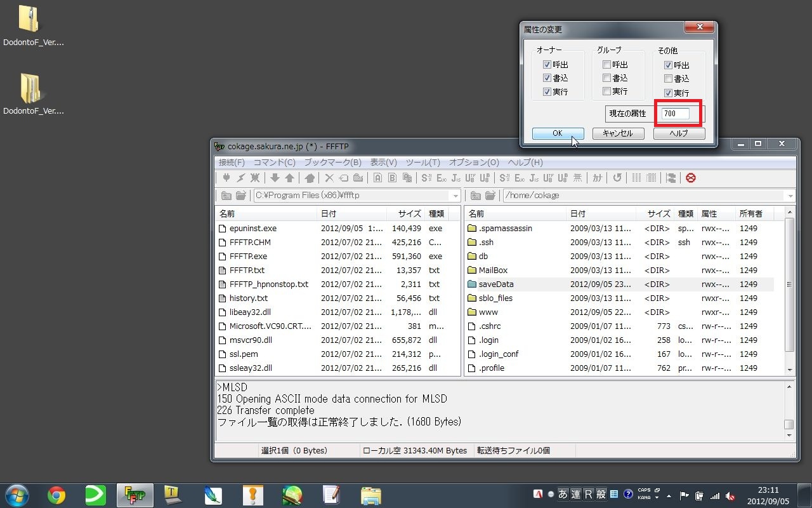Click the red abort transfer icon
Screen dimensions: 812x508
click(x=691, y=178)
